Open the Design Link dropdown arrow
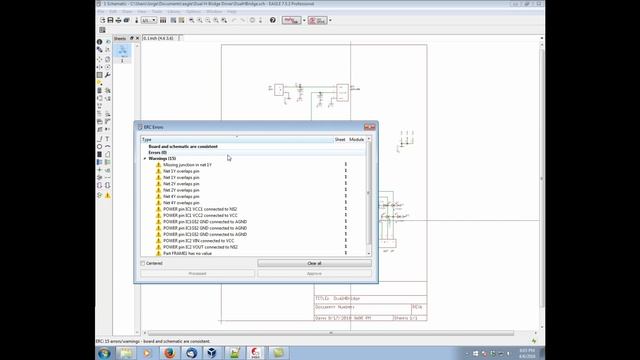Screen dimensions: 640x360 point(304,20)
